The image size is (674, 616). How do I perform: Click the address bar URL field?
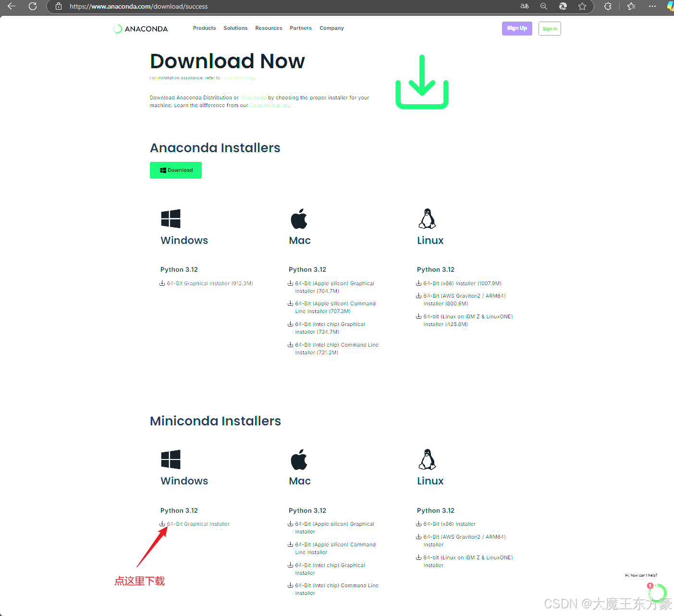point(288,6)
